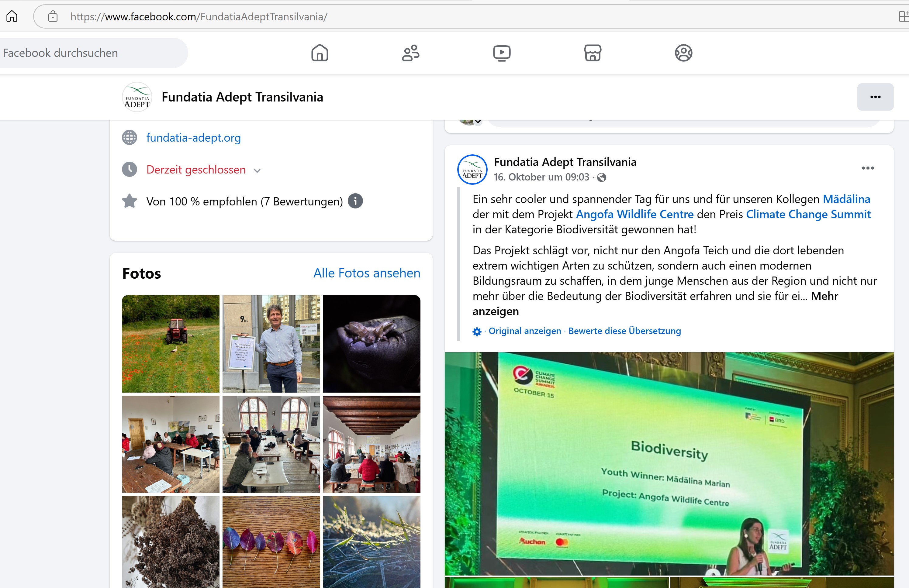909x588 pixels.
Task: Click the site lock icon in address bar
Action: point(53,16)
